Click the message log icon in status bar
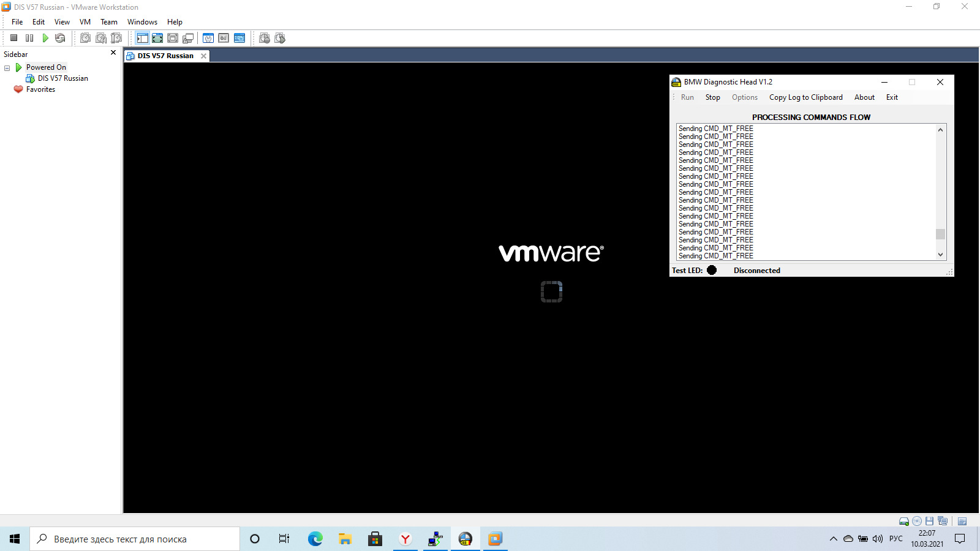 point(962,522)
